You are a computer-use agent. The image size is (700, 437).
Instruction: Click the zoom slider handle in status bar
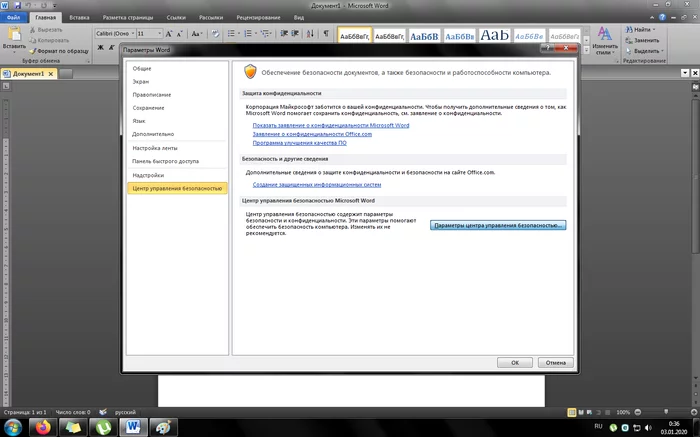[x=666, y=412]
